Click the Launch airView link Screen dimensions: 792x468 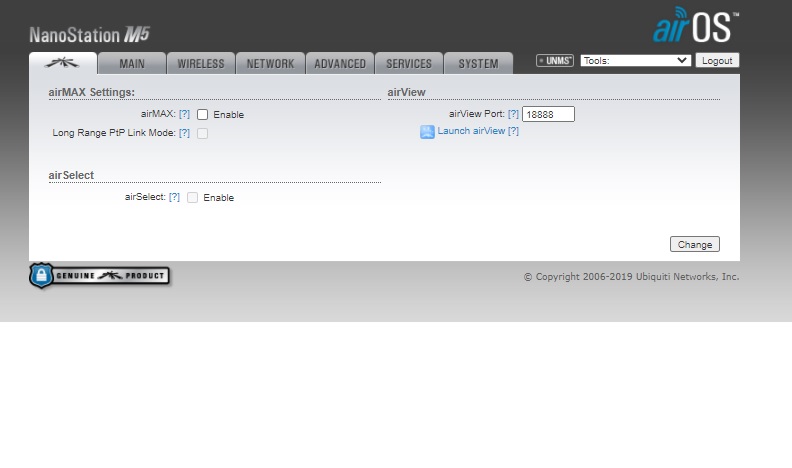click(471, 131)
